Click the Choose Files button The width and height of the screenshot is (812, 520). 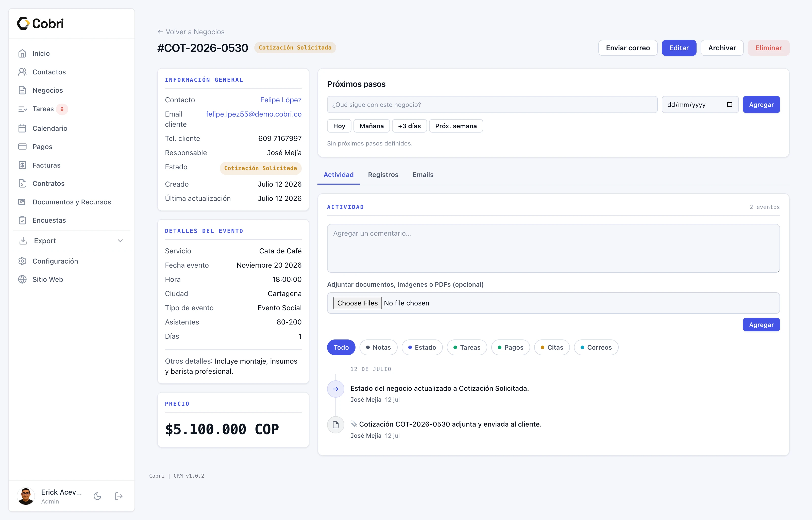[x=357, y=303]
